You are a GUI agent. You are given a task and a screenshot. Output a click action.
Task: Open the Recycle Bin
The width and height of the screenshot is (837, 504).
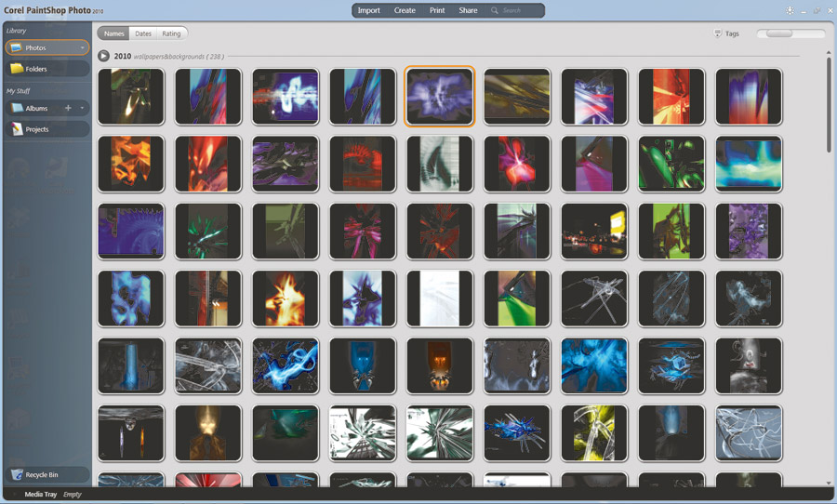(x=42, y=475)
